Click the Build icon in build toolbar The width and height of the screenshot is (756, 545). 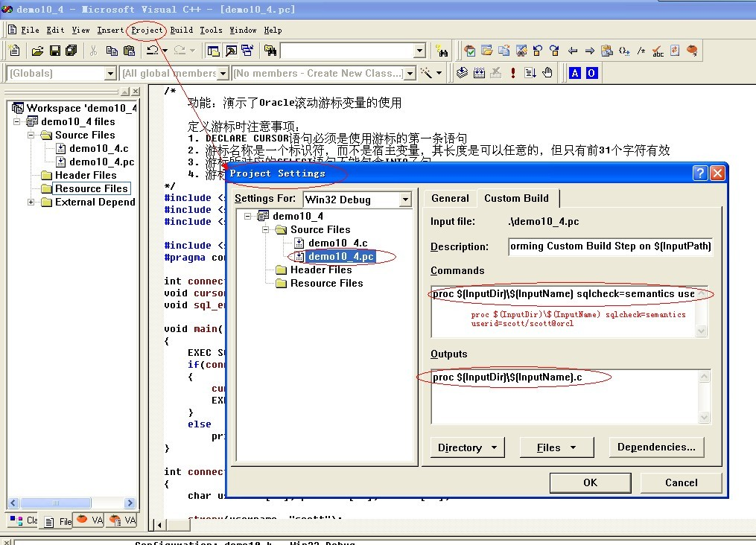479,73
